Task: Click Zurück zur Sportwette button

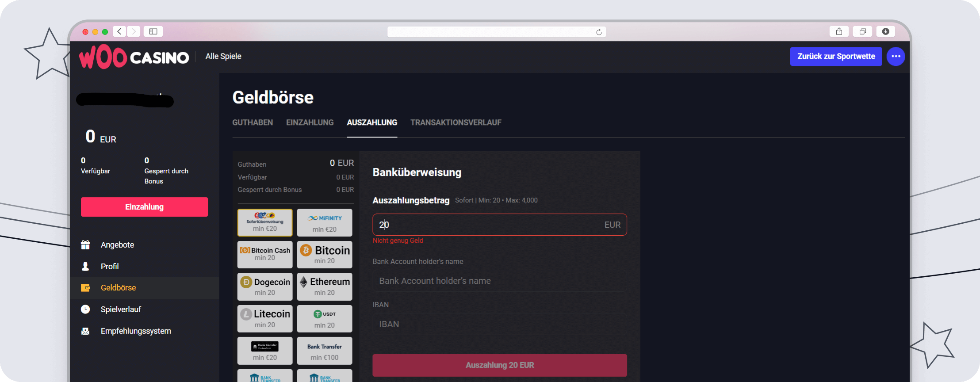Action: (x=836, y=56)
